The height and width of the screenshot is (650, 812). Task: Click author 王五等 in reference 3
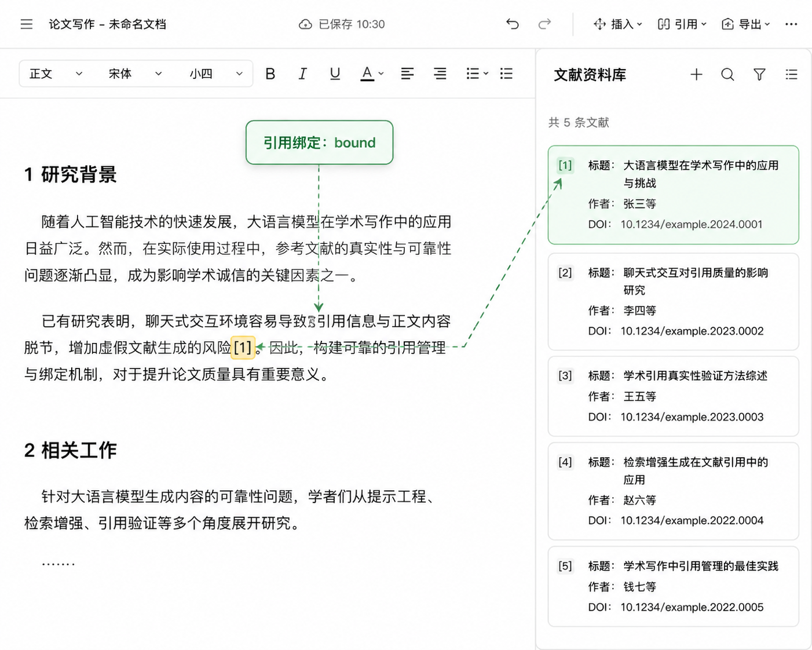coord(639,396)
